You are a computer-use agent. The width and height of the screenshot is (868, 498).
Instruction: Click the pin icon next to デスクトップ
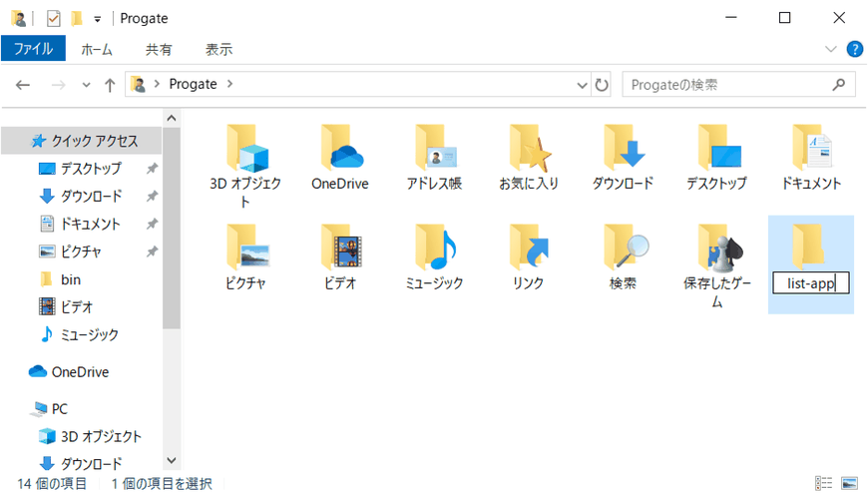pyautogui.click(x=152, y=169)
